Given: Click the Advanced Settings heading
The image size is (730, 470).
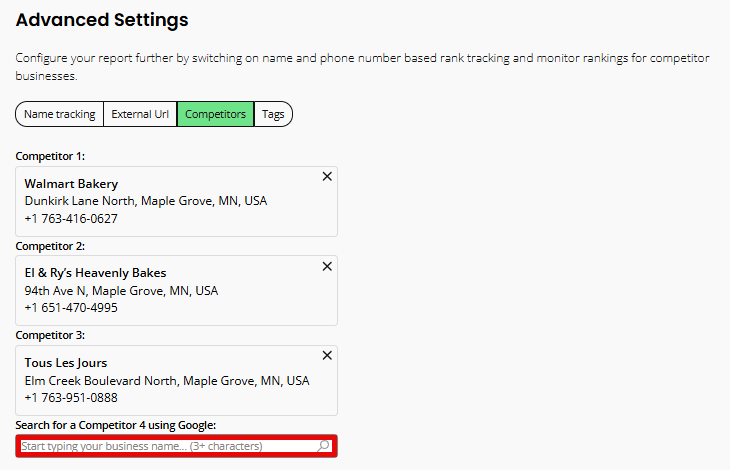Looking at the screenshot, I should click(102, 20).
